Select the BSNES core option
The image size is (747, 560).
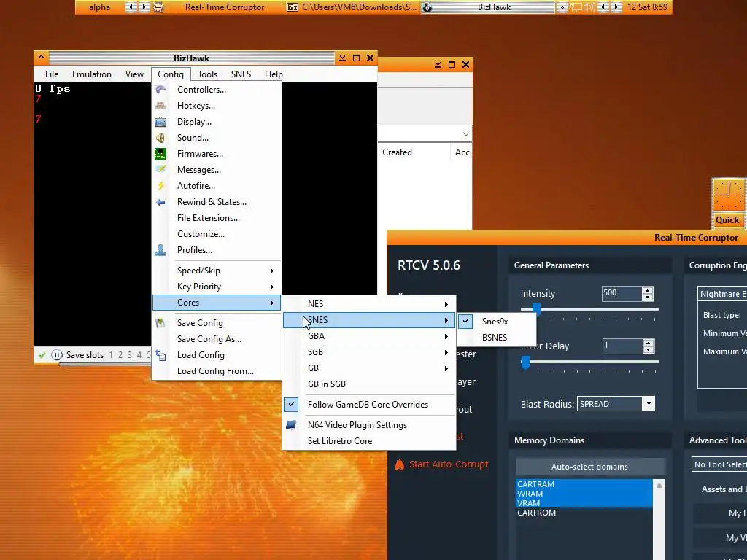[x=496, y=337]
